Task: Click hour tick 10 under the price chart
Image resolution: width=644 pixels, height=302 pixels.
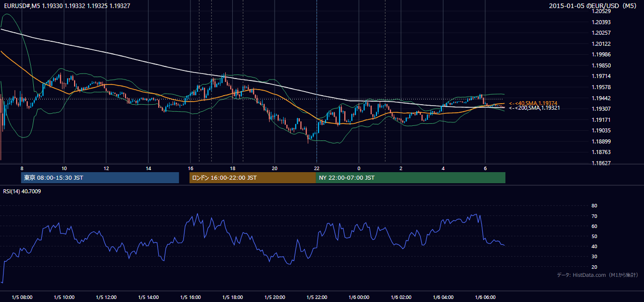Action: [64, 168]
